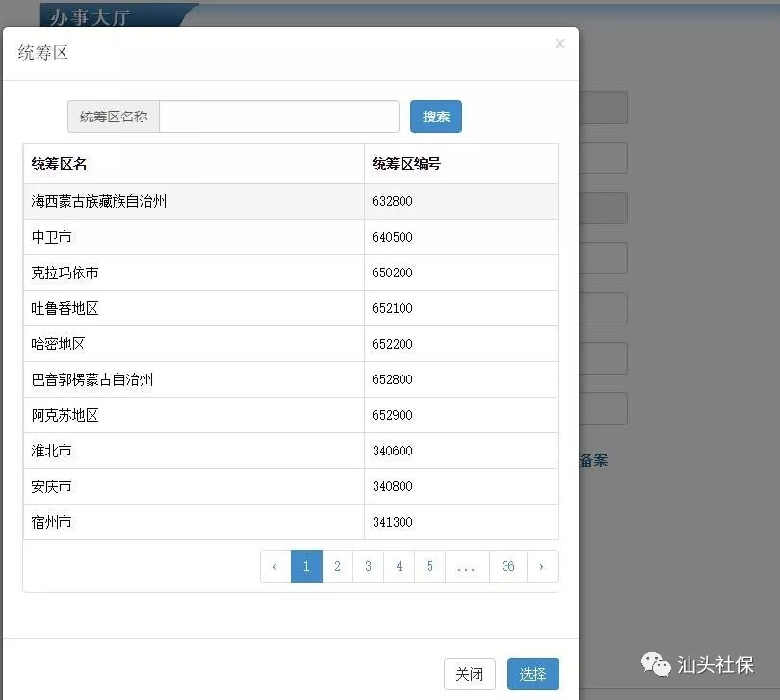Click the 统筹区编号 column header
Image resolution: width=780 pixels, height=700 pixels.
click(x=461, y=164)
